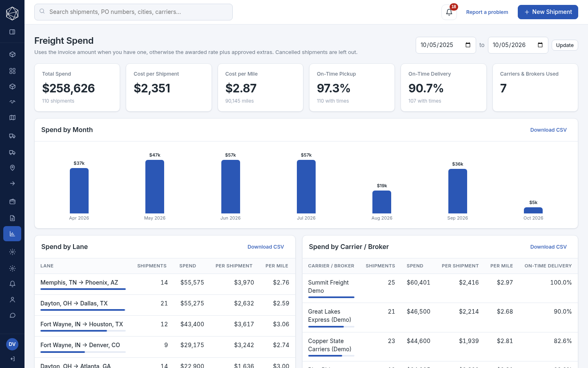Screen dimensions: 588x368
Task: Click the Aug 2026 $19k bar
Action: pos(382,202)
